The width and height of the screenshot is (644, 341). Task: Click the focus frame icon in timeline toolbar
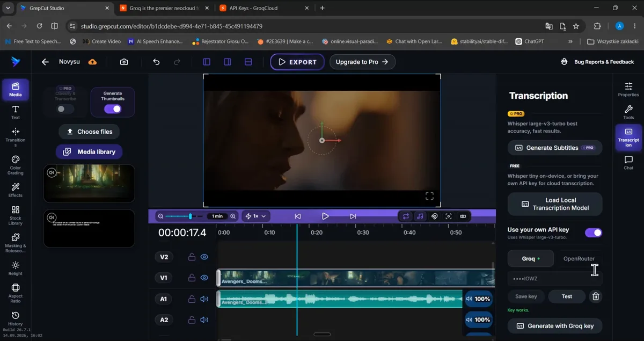[x=449, y=216]
